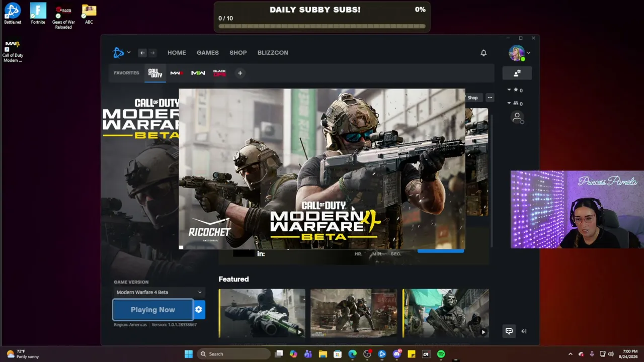
Task: Click the Version 1.0.1.28338667 text
Action: tap(174, 325)
